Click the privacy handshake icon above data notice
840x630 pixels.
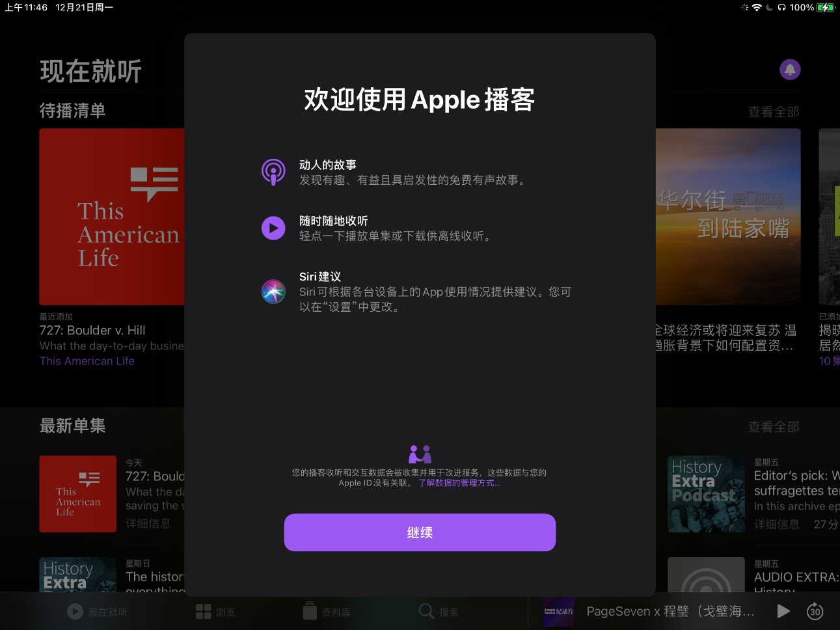(x=420, y=454)
